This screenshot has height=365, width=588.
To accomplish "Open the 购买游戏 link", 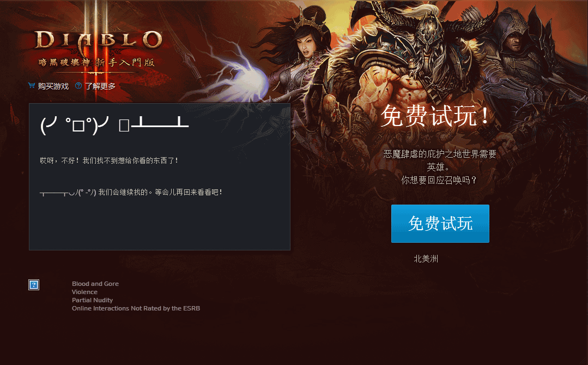I will pyautogui.click(x=53, y=86).
